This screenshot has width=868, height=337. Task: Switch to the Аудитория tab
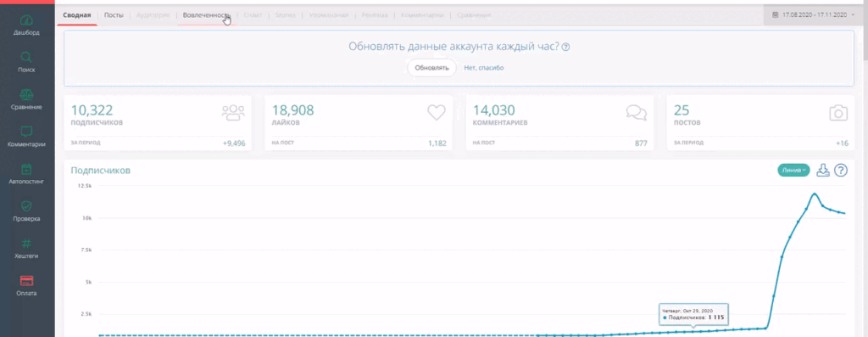pyautogui.click(x=153, y=15)
